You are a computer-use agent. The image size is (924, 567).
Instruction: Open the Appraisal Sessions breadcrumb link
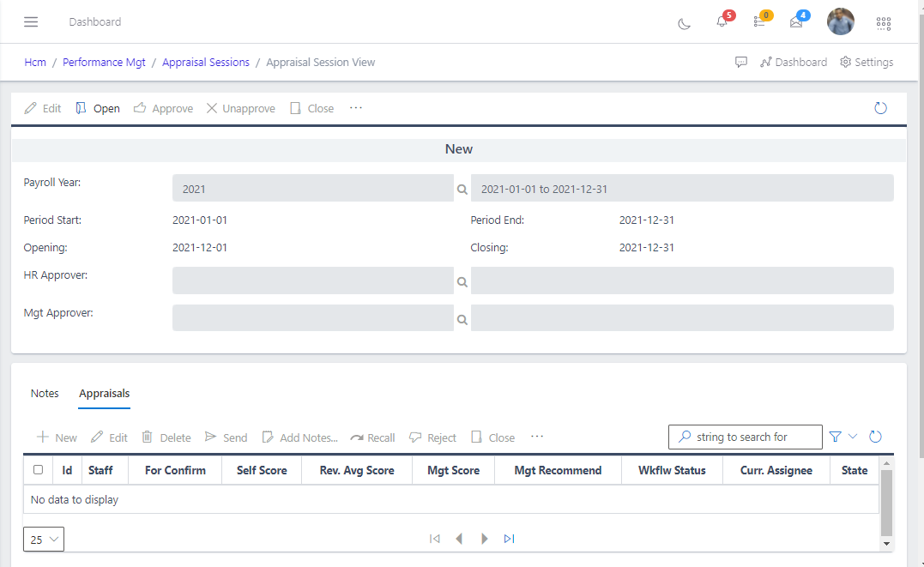(206, 62)
